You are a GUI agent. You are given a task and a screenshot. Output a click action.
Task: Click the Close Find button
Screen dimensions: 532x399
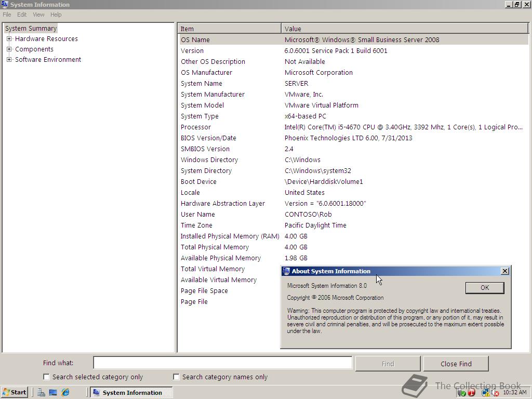(456, 364)
